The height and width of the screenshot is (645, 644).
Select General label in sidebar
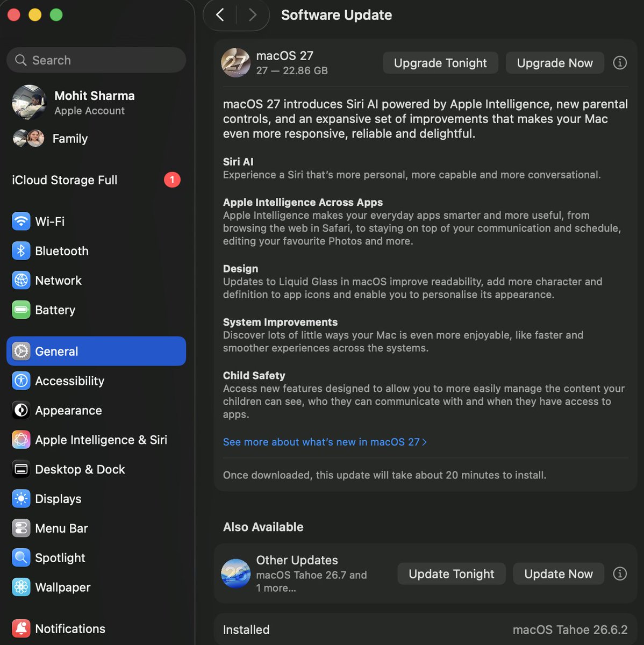56,352
